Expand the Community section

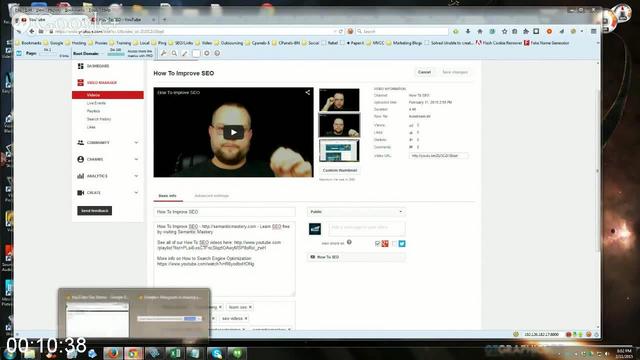(x=136, y=142)
